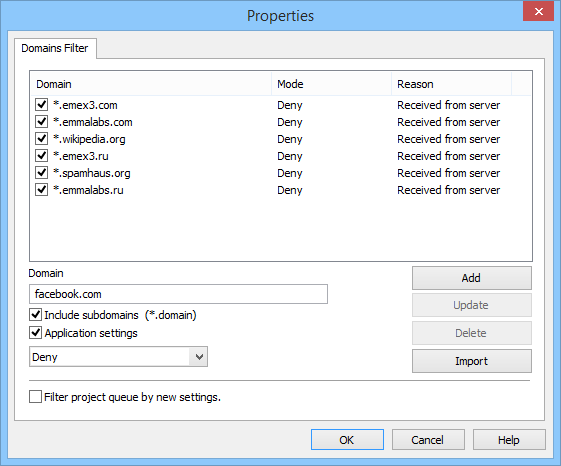
Task: Click the Cancel button
Action: pos(428,440)
